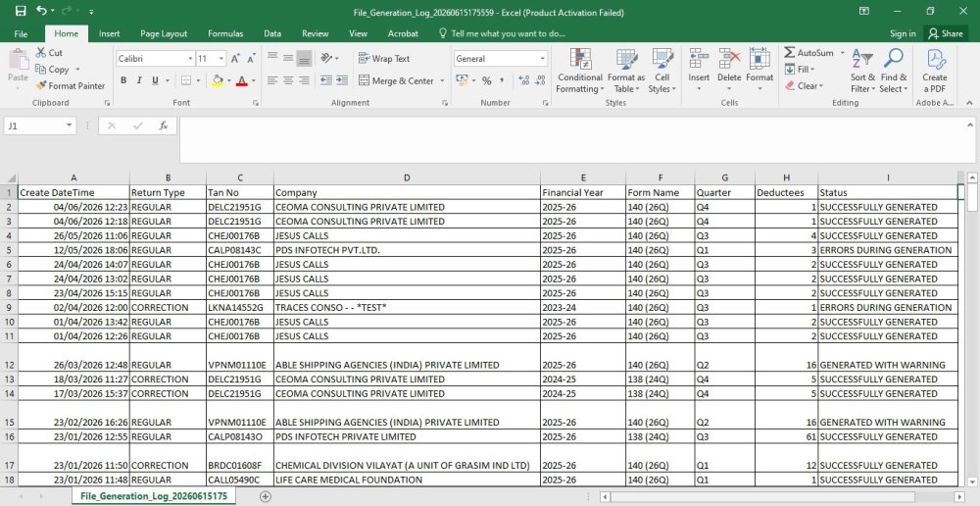980x506 pixels.
Task: Click the Copy icon
Action: tap(41, 70)
